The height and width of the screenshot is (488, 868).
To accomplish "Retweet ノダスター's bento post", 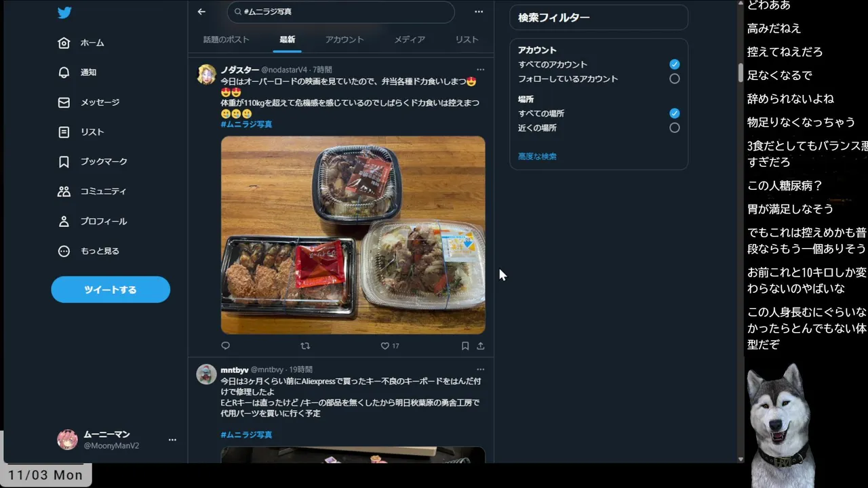I will [x=305, y=346].
